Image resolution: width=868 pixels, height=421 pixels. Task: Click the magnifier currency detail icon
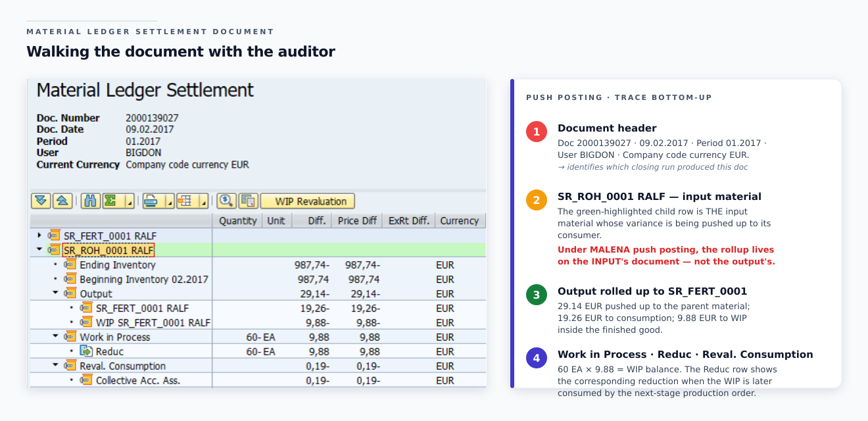click(x=227, y=201)
